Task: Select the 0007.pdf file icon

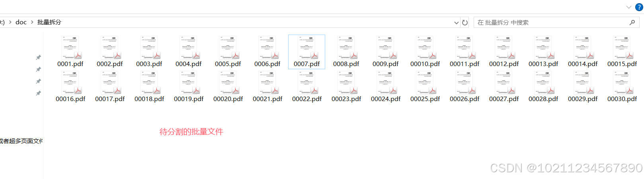Action: click(307, 47)
